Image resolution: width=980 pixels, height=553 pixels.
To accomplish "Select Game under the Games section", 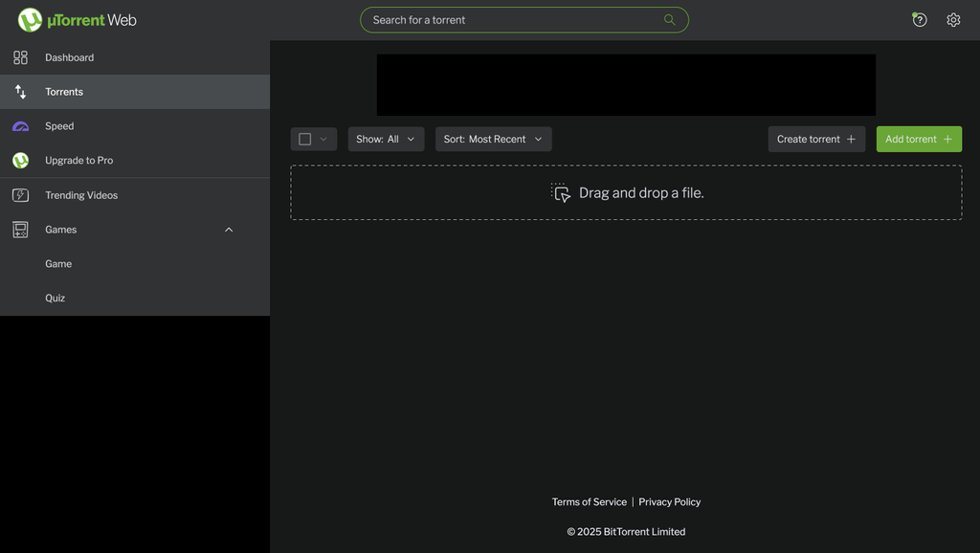I will pos(58,263).
